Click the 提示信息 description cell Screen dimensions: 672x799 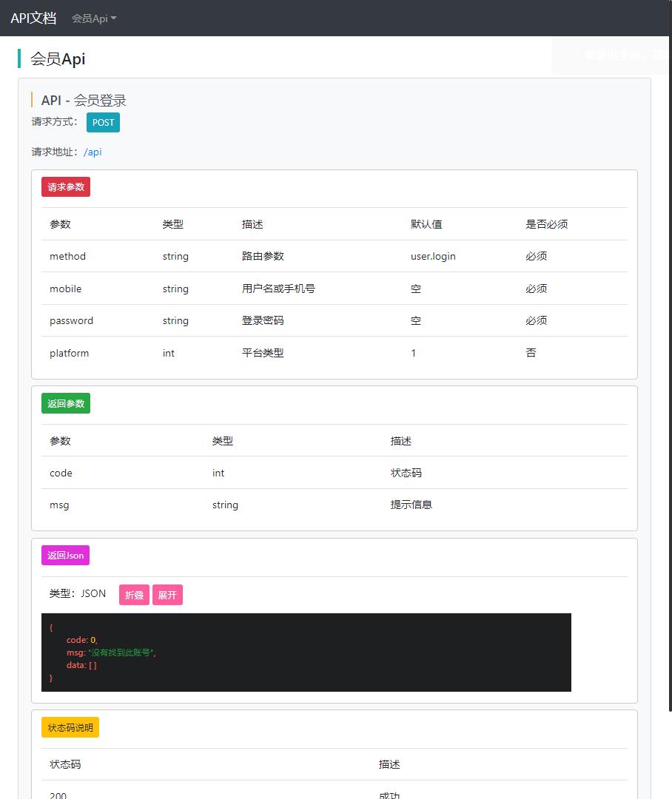(x=411, y=505)
